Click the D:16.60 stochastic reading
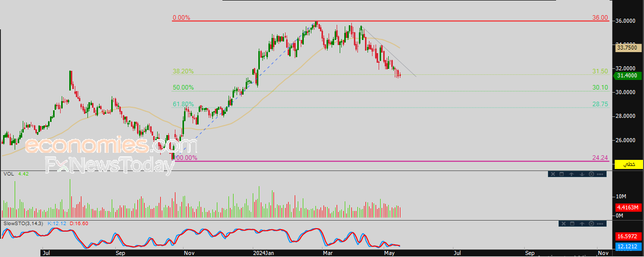The image size is (644, 257). 79,223
